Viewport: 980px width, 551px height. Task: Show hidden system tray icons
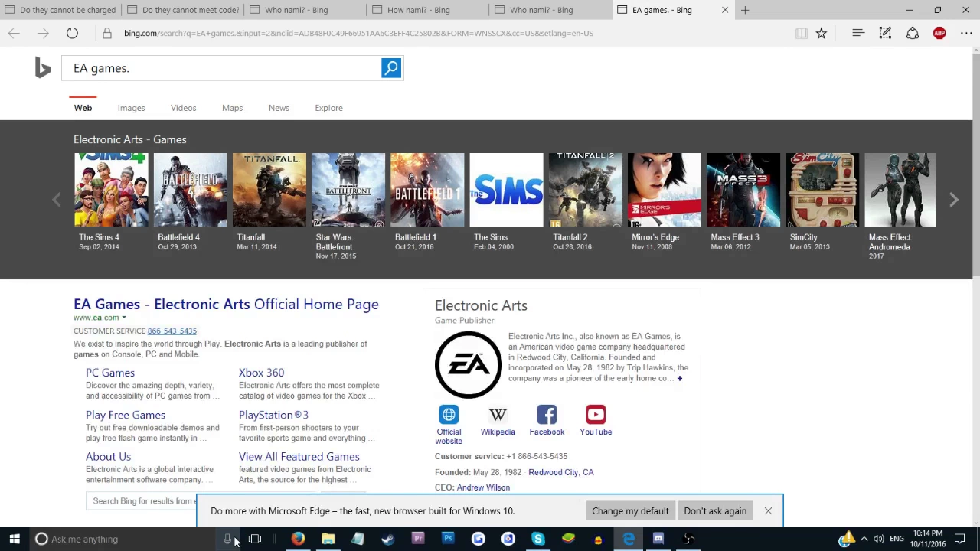click(864, 539)
